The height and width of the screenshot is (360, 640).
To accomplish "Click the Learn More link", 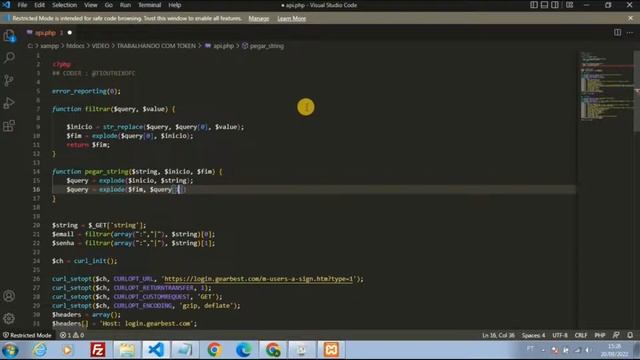I will [291, 18].
